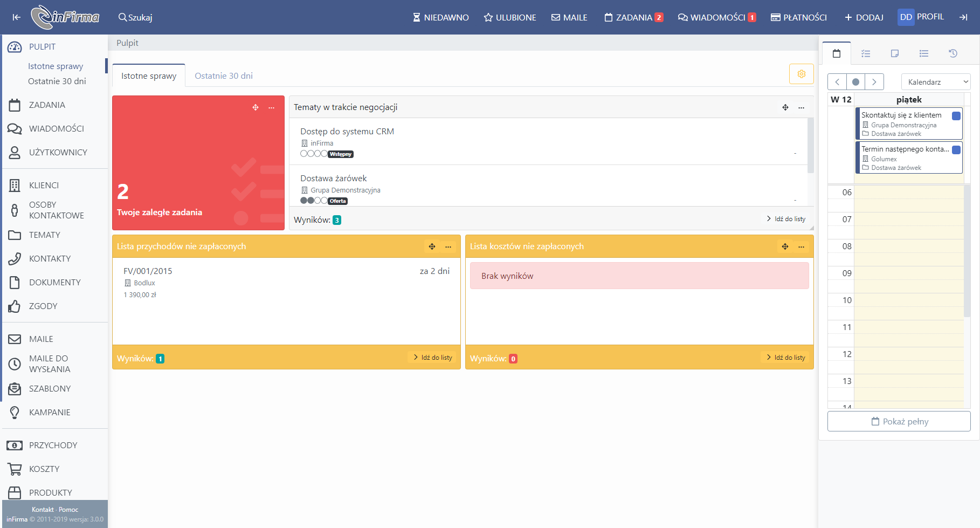This screenshot has height=528, width=980.
Task: Collapse the left sidebar with the arrow icon
Action: click(17, 17)
